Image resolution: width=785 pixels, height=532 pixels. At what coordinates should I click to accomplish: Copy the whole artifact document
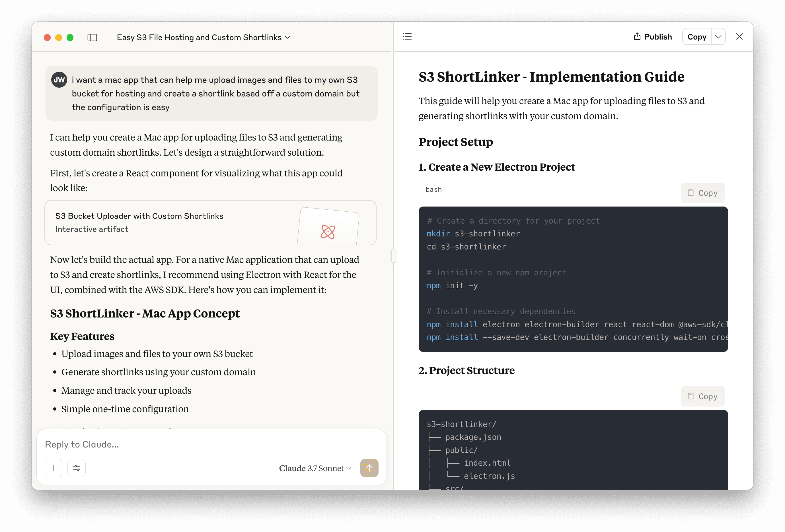coord(696,36)
